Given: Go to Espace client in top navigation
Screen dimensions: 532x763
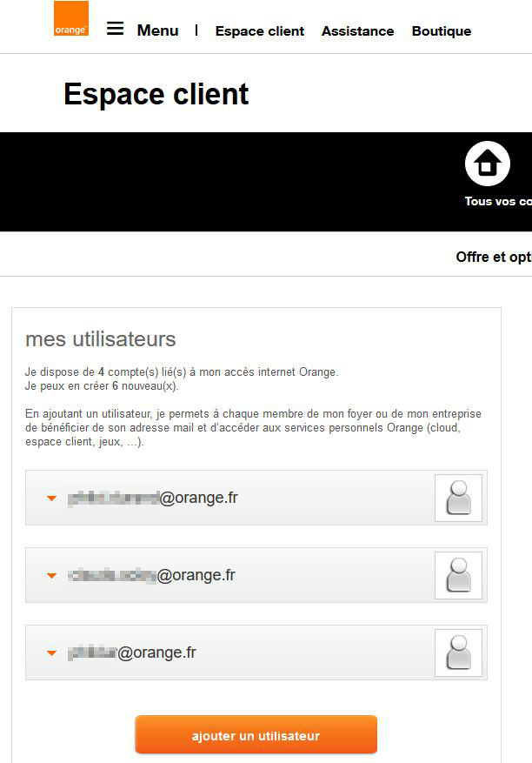Looking at the screenshot, I should (260, 31).
